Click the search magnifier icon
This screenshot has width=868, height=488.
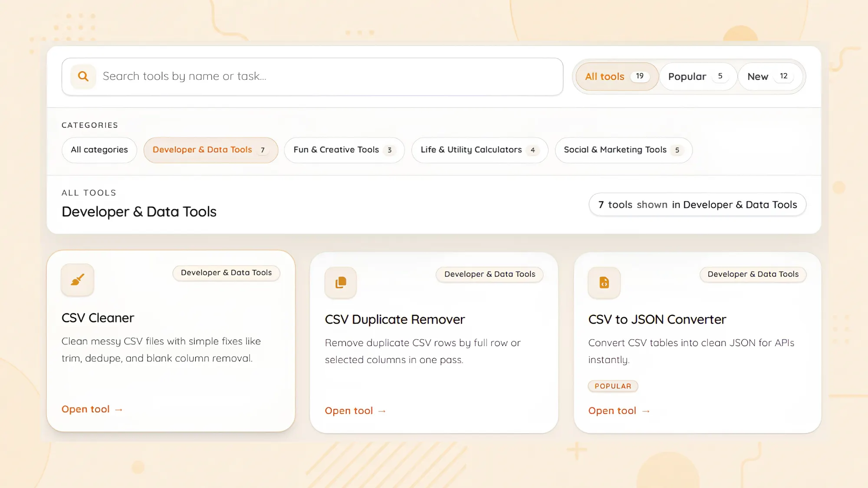point(83,76)
